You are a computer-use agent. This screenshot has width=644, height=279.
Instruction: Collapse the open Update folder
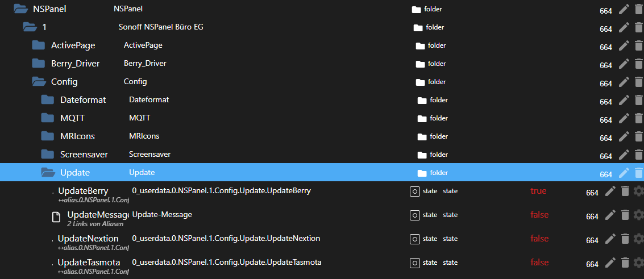point(48,173)
